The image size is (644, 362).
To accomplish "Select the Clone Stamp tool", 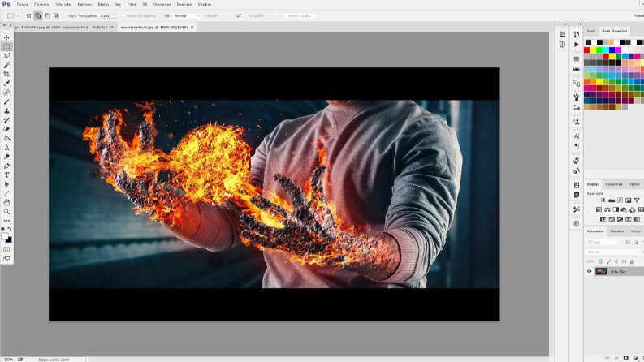I will (6, 111).
